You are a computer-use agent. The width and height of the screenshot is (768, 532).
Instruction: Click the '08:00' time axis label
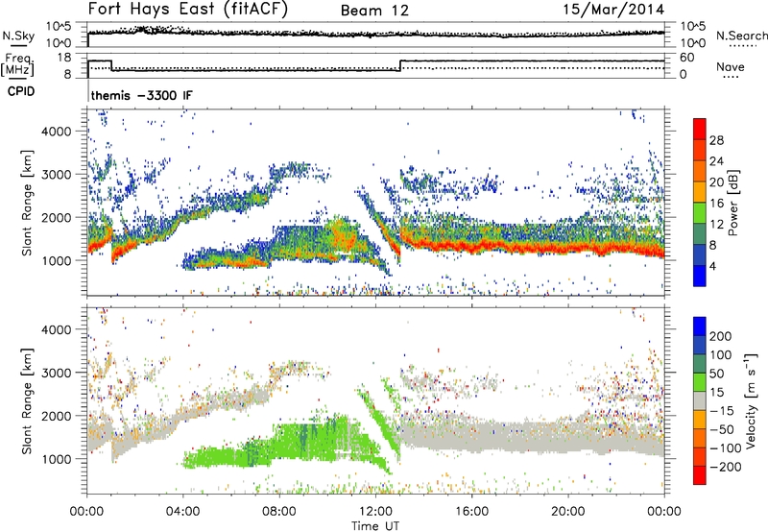point(279,512)
